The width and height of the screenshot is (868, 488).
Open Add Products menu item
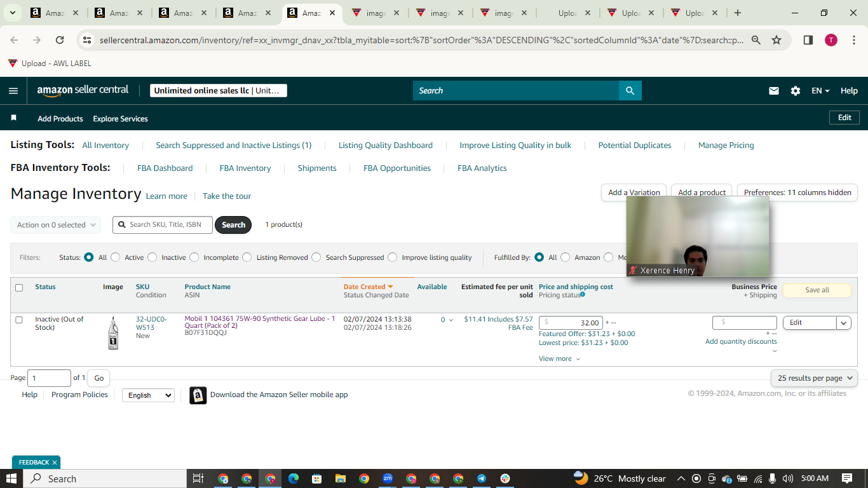pyautogui.click(x=60, y=119)
